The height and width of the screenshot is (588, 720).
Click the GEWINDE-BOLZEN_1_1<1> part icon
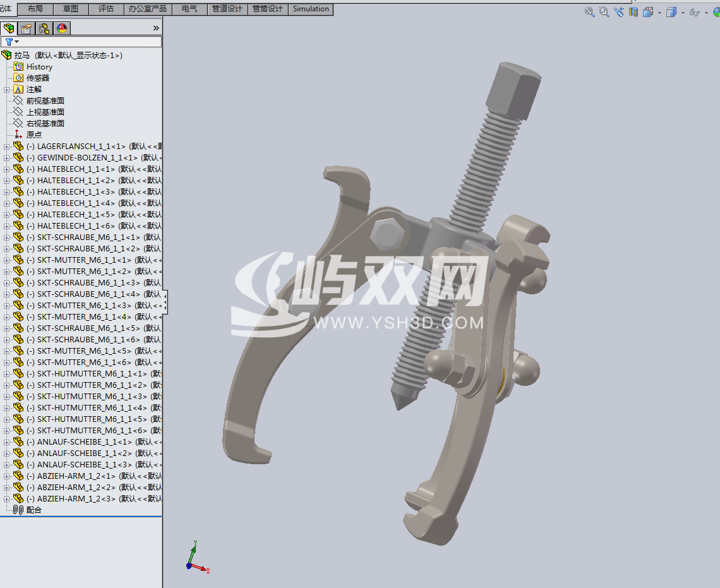tap(18, 157)
